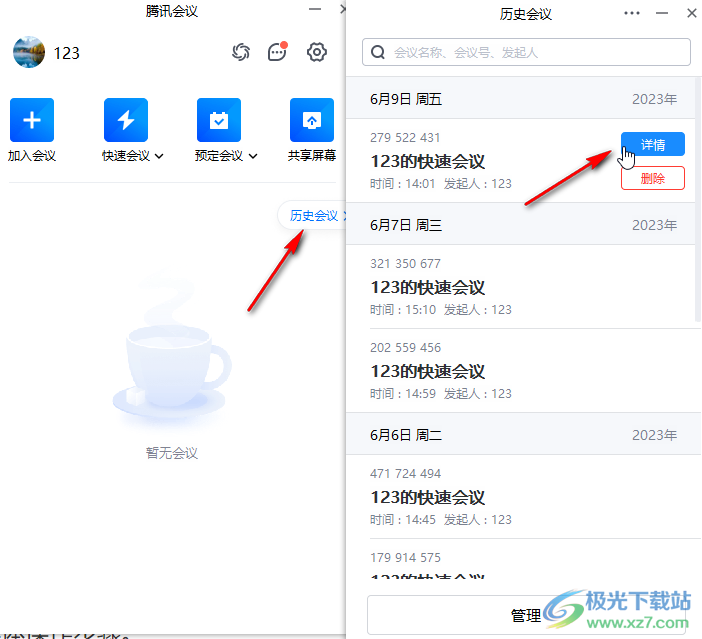Screen dimensions: 702x639
Task: Close the 历史会议 window
Action: click(x=692, y=13)
